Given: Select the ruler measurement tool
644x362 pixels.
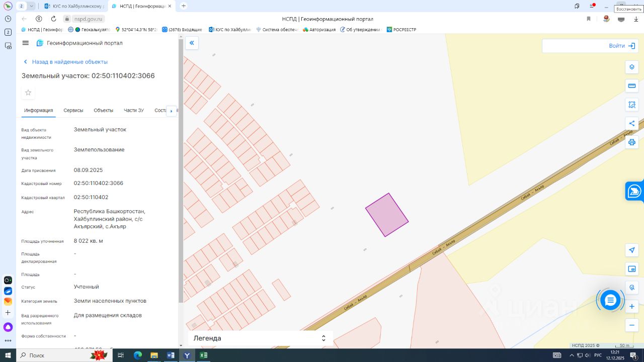Looking at the screenshot, I should click(x=632, y=86).
